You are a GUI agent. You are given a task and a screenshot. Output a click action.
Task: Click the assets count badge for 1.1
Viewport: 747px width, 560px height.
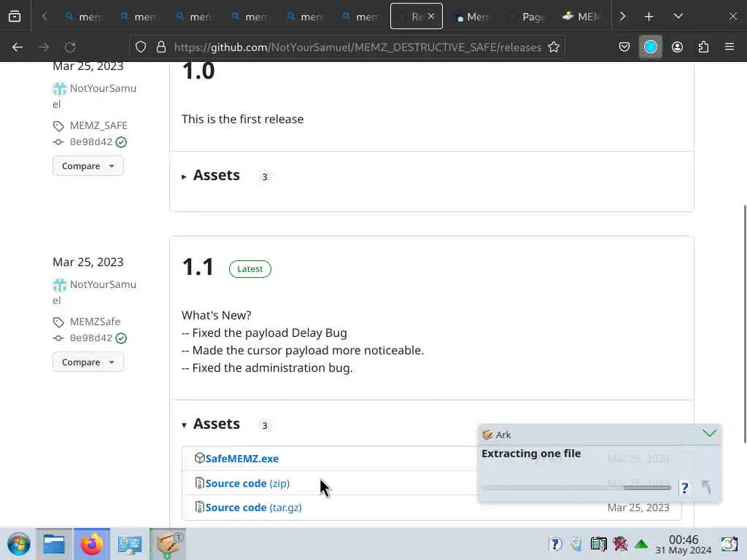[x=265, y=425]
